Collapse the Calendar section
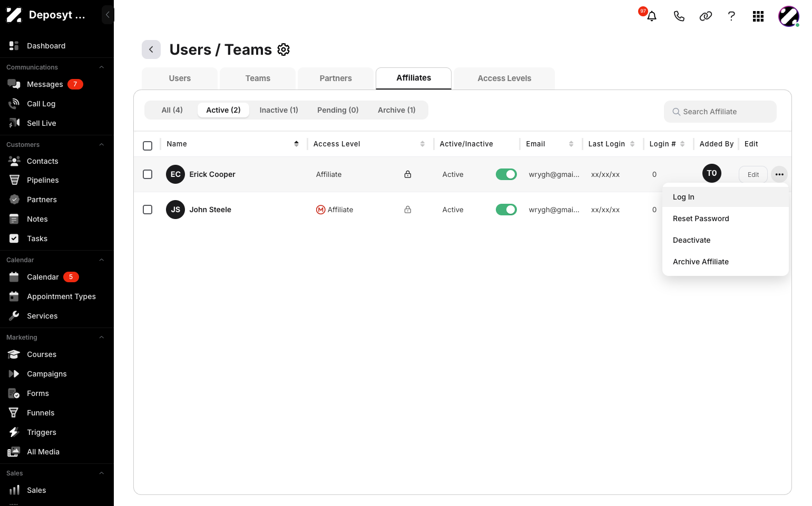 (102, 260)
